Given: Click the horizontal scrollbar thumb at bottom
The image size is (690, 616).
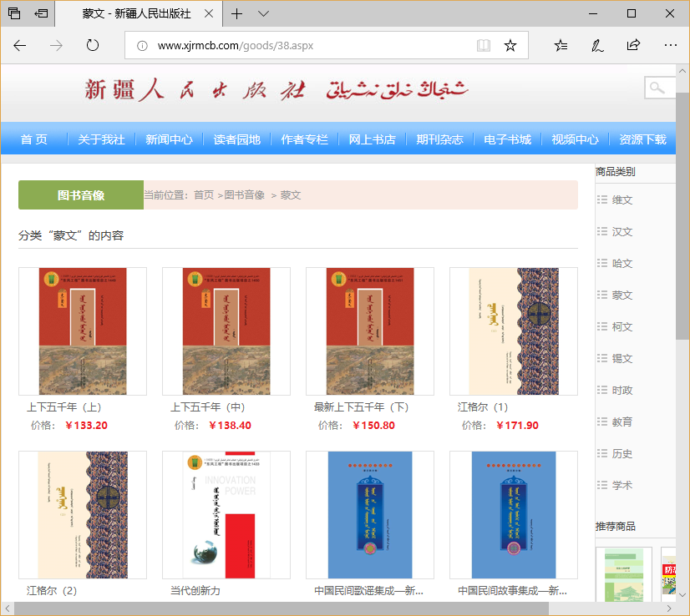Looking at the screenshot, I should (282, 608).
